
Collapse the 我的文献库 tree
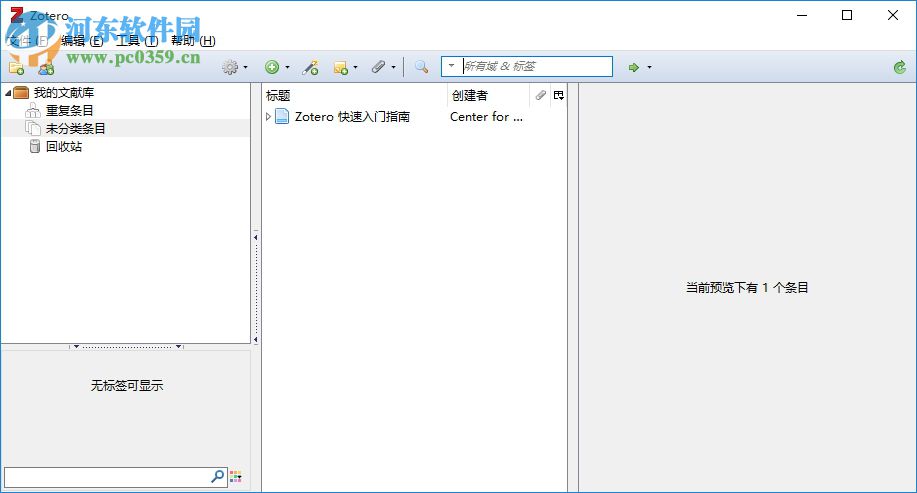tap(8, 93)
